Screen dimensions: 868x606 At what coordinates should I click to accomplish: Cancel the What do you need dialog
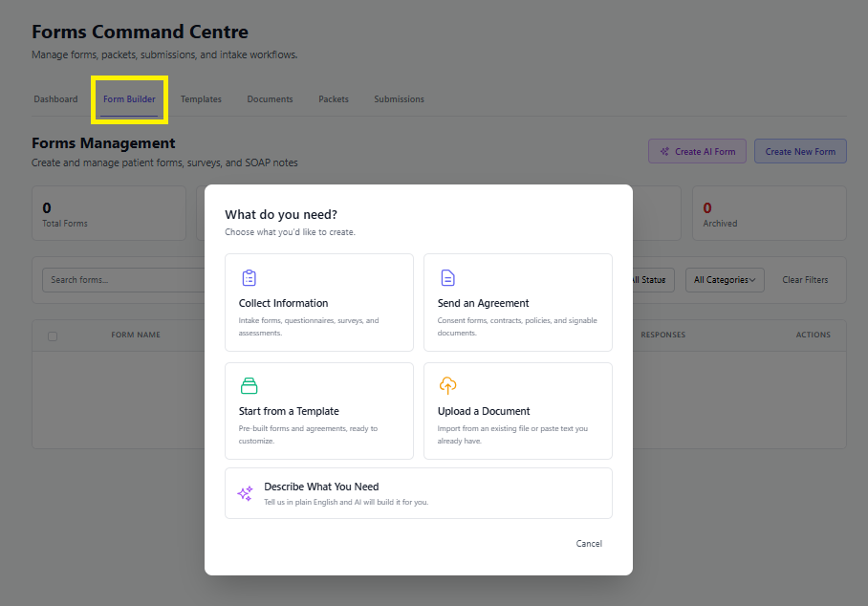[589, 544]
